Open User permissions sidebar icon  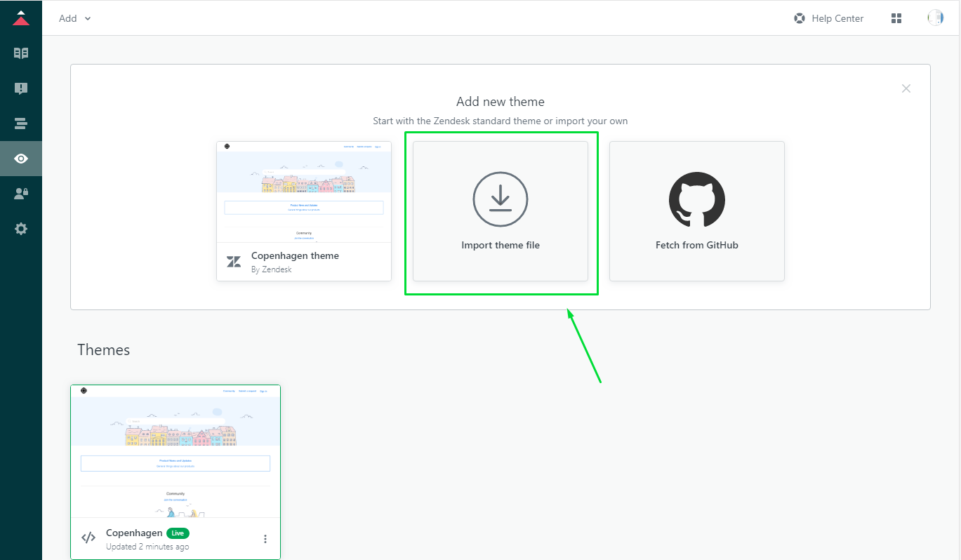pos(21,194)
